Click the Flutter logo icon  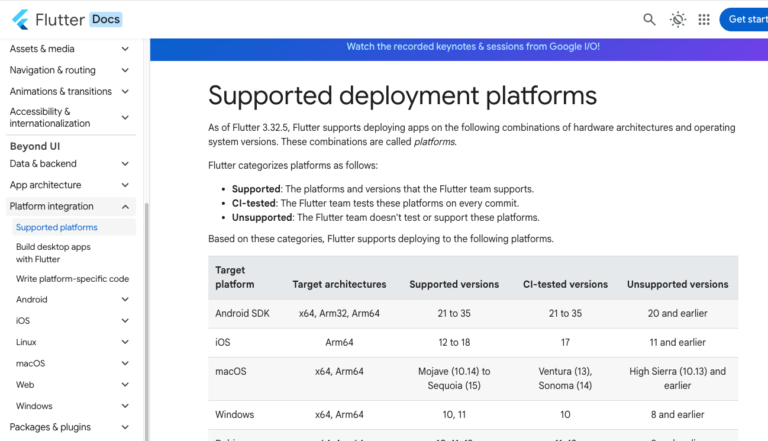point(19,19)
